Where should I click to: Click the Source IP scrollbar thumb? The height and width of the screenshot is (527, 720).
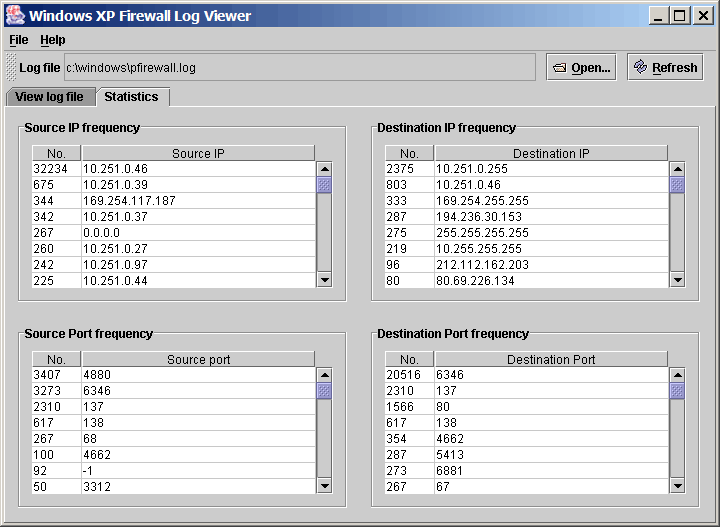(324, 185)
